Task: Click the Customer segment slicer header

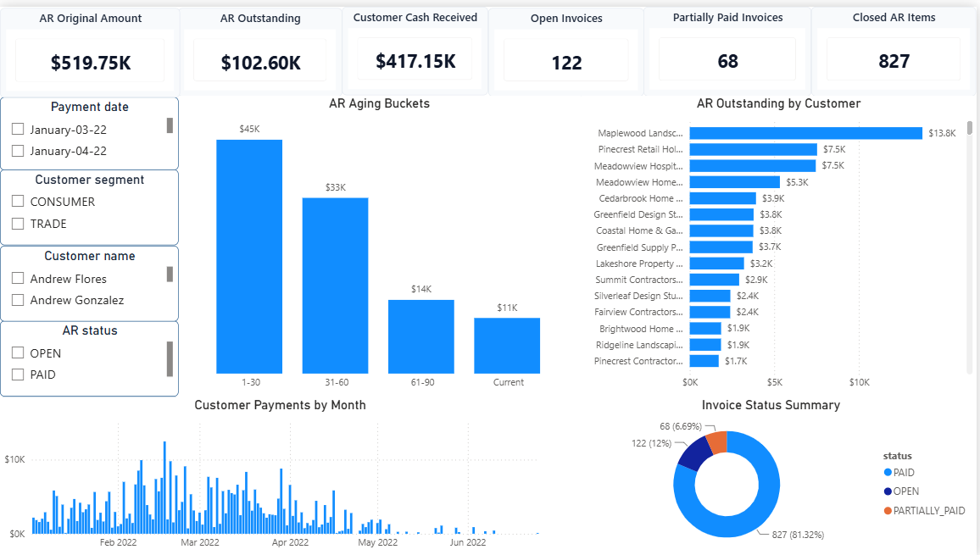Action: tap(89, 180)
